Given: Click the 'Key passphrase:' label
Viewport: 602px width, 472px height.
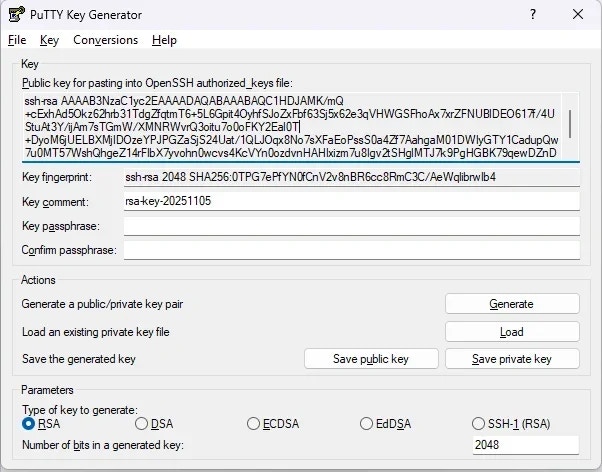Looking at the screenshot, I should pyautogui.click(x=61, y=226).
